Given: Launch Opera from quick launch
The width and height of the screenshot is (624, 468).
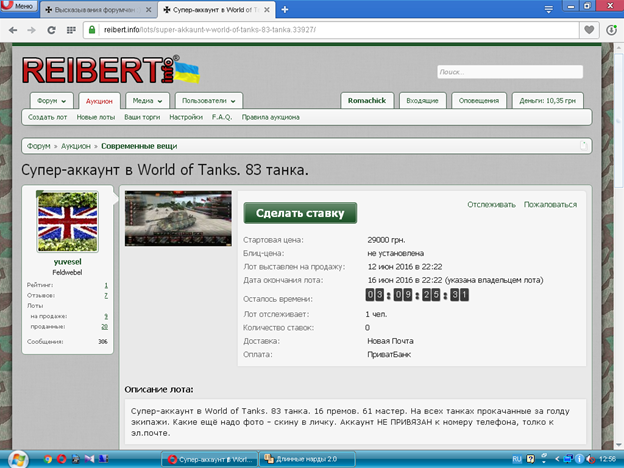Looking at the screenshot, I should pyautogui.click(x=61, y=459).
